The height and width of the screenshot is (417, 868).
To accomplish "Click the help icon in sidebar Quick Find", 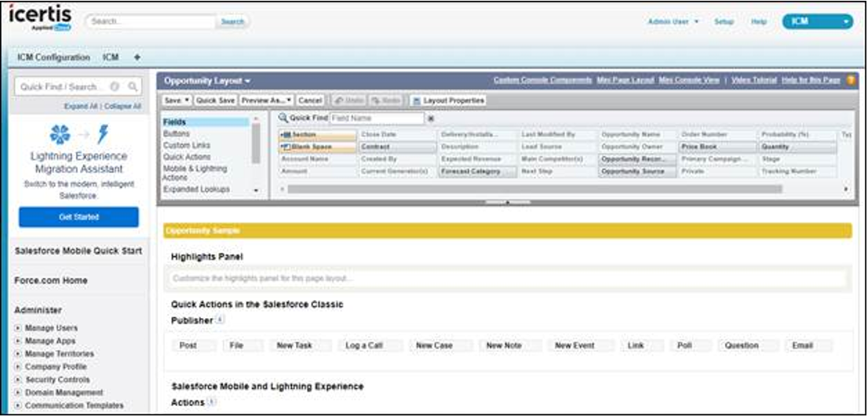I will 115,86.
